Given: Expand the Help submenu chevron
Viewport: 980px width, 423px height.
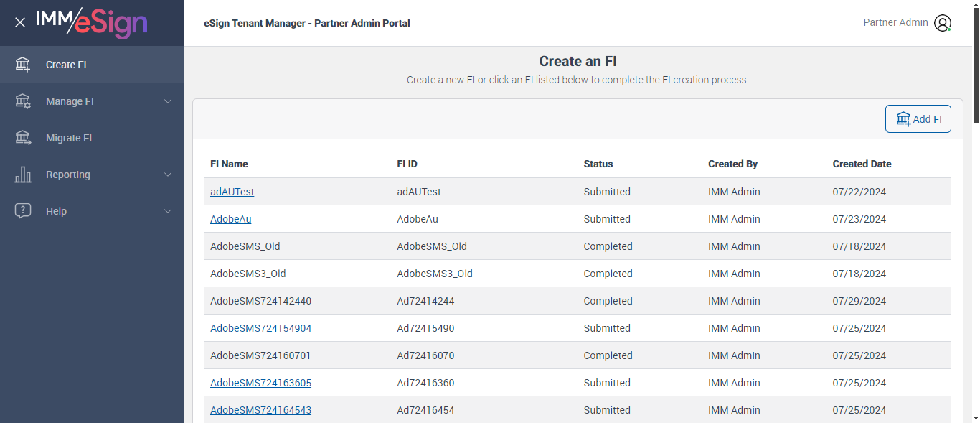Looking at the screenshot, I should click(168, 211).
